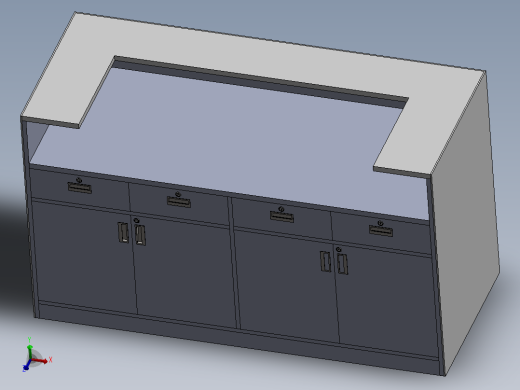Select the left cabinet's right door handle
Viewport: 520px width, 390px height.
point(140,235)
